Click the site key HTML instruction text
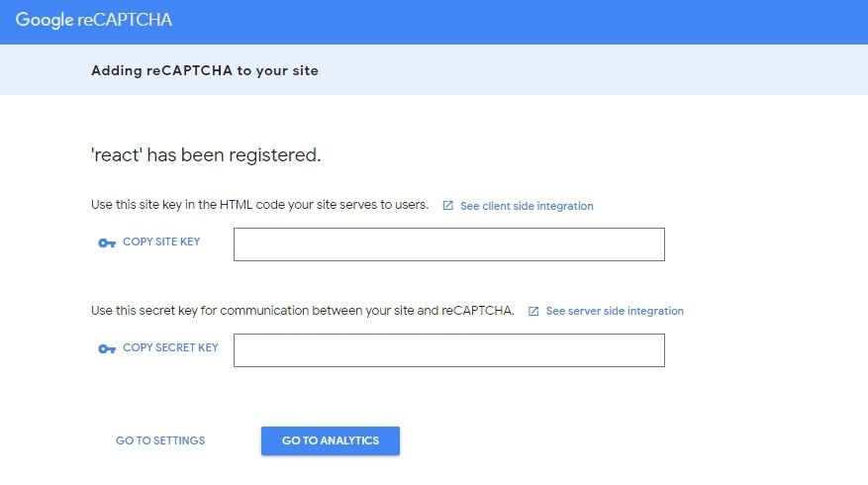Image resolution: width=868 pixels, height=485 pixels. pyautogui.click(x=259, y=205)
